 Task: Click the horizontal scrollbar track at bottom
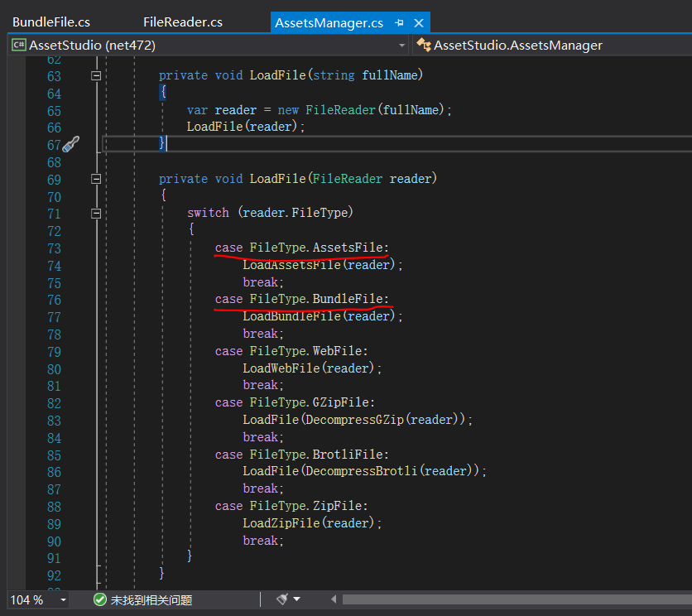[x=513, y=599]
